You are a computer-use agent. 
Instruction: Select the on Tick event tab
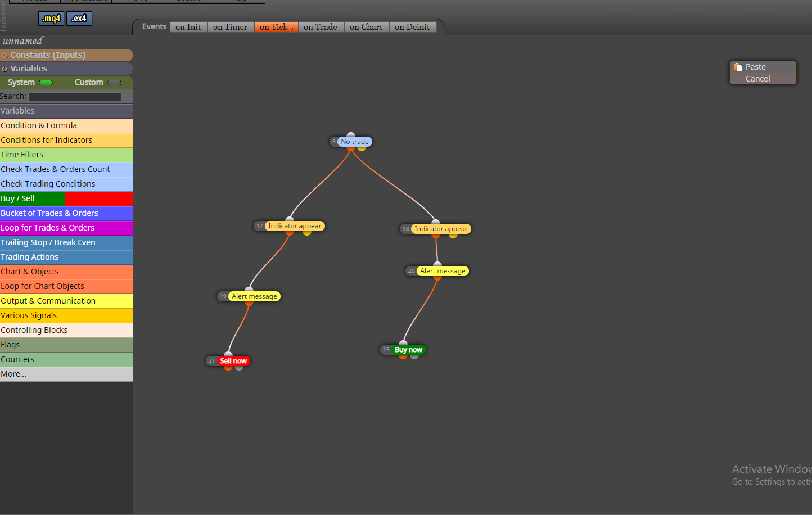(276, 27)
